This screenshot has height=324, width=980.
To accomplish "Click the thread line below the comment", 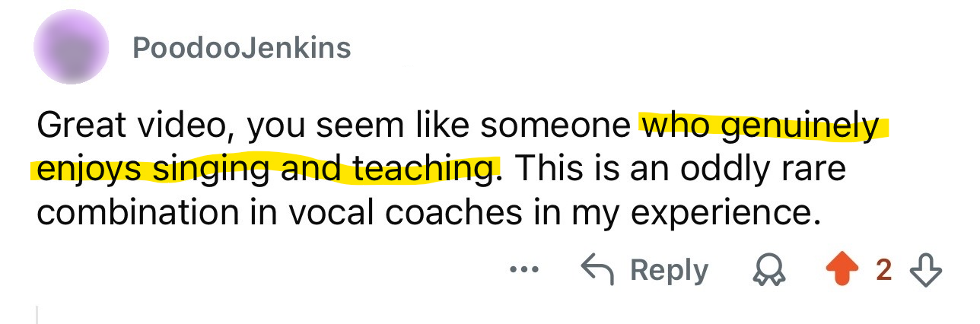I will [x=37, y=315].
